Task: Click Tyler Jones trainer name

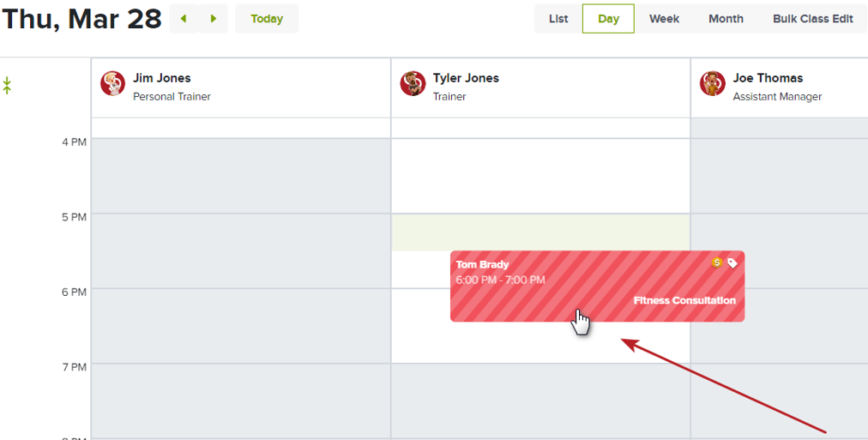Action: [x=466, y=78]
